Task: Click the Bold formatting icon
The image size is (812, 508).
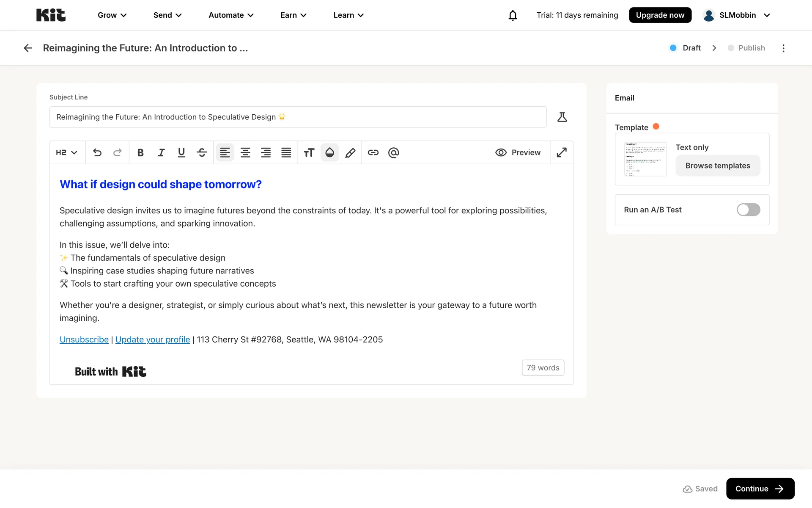Action: tap(140, 152)
